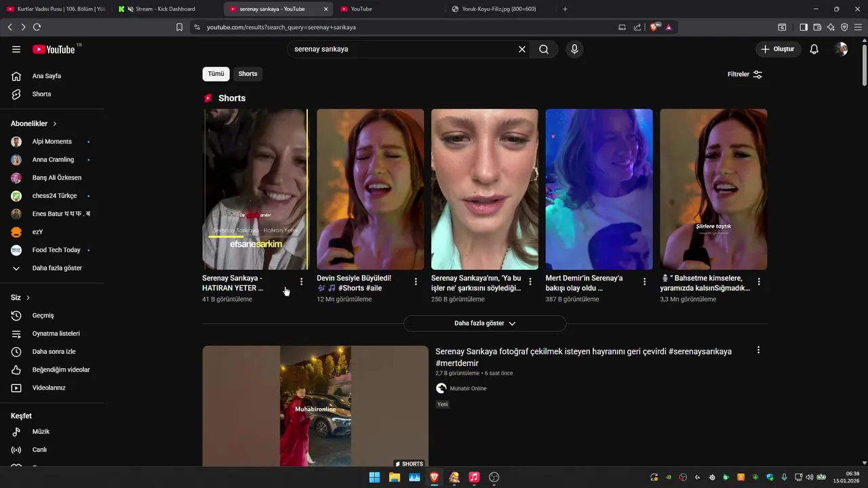This screenshot has height=488, width=868.
Task: Open video titled Serenay Sarıkaya fotoğraf çekilmek
Action: click(583, 357)
